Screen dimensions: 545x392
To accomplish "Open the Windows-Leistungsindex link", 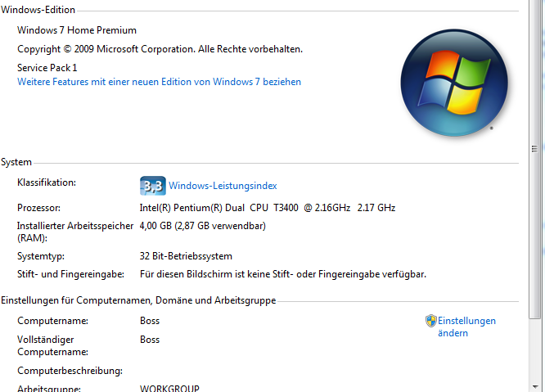I will coord(223,186).
